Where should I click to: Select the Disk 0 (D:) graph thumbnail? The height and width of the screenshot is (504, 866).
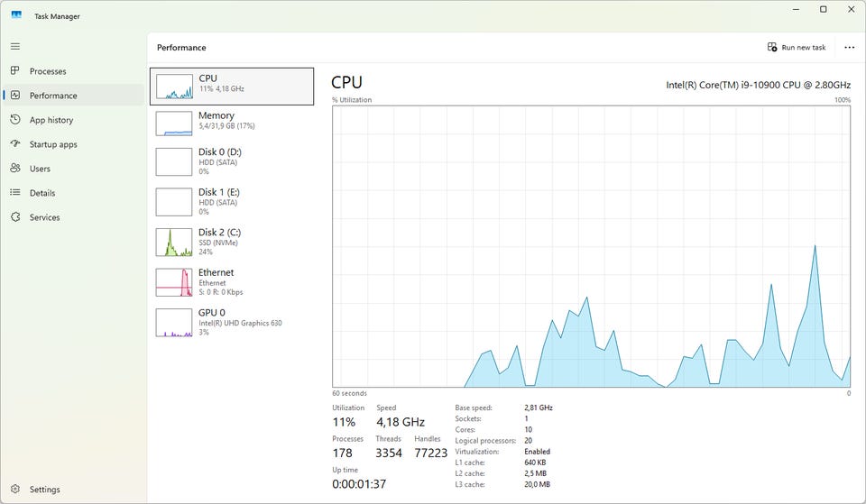pos(174,161)
